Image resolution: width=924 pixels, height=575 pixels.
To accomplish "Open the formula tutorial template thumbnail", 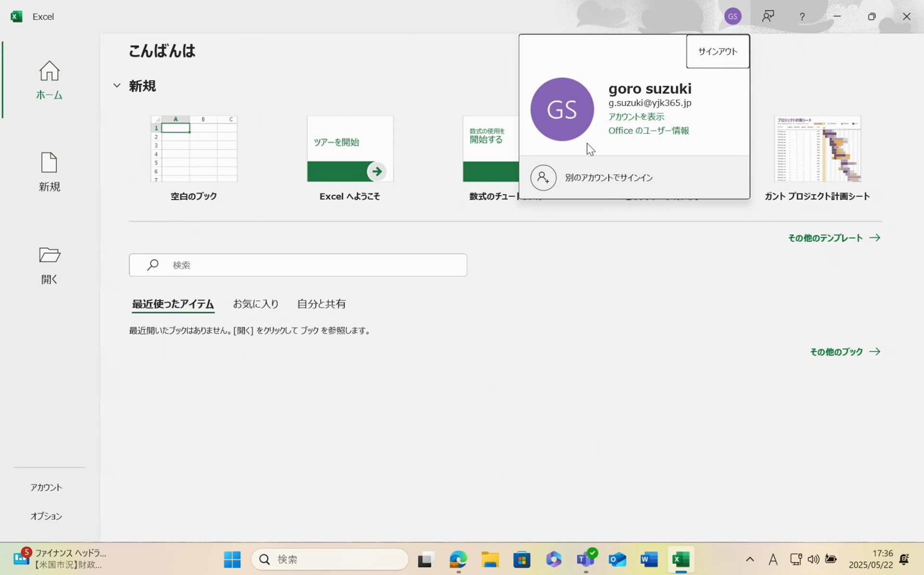I will [x=490, y=149].
